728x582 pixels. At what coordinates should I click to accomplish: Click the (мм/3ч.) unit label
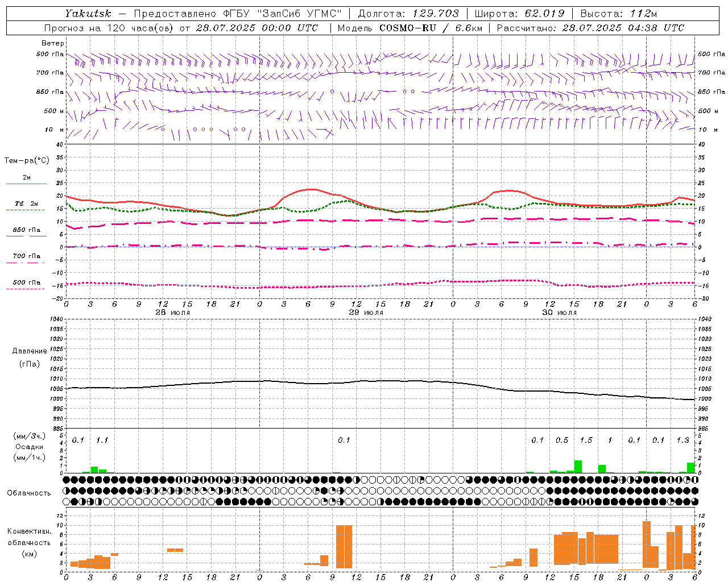point(29,436)
